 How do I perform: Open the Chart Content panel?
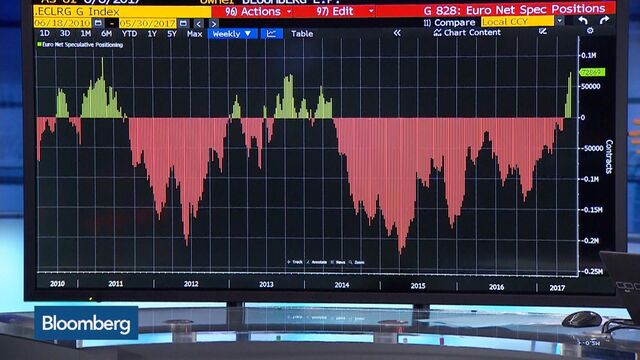467,32
